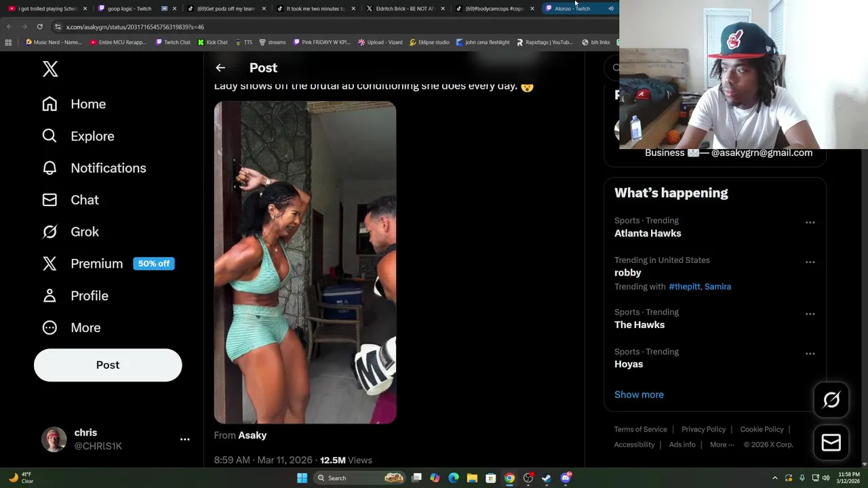Open the Windows Start menu
Image resolution: width=868 pixels, height=488 pixels.
point(302,478)
